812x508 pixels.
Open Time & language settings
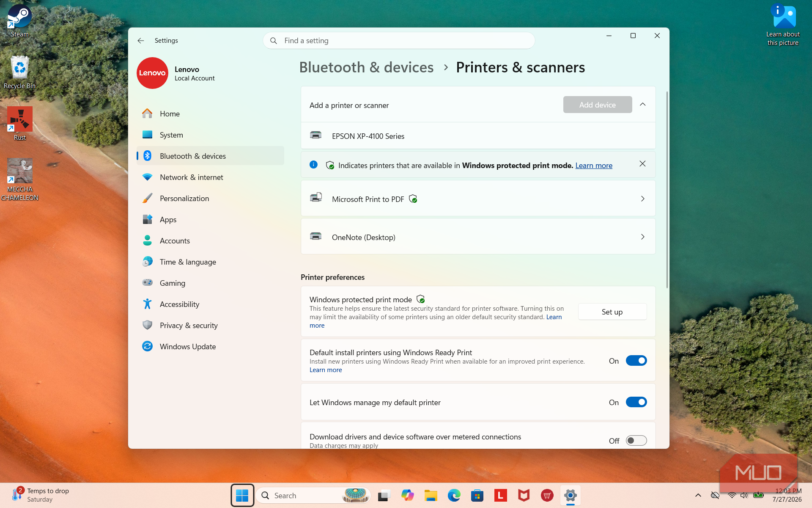click(210, 262)
